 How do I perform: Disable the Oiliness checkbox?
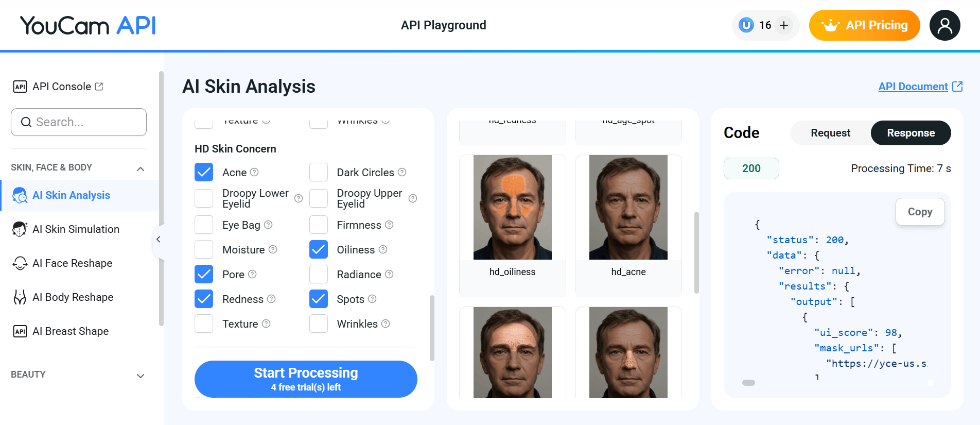[x=319, y=249]
